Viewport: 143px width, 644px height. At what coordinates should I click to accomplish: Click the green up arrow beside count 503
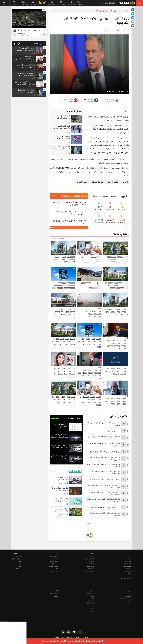coord(128,424)
